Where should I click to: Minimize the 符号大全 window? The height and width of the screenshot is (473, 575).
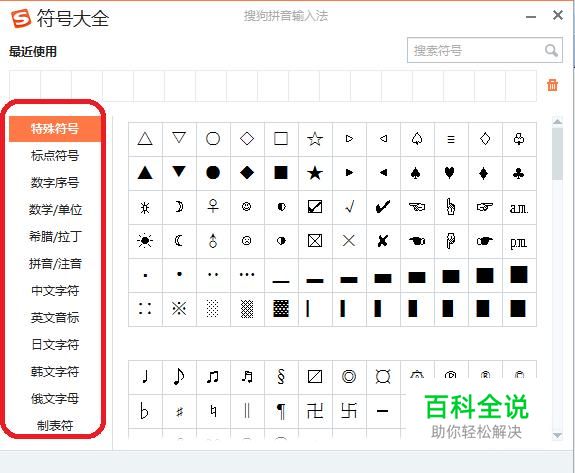click(531, 17)
